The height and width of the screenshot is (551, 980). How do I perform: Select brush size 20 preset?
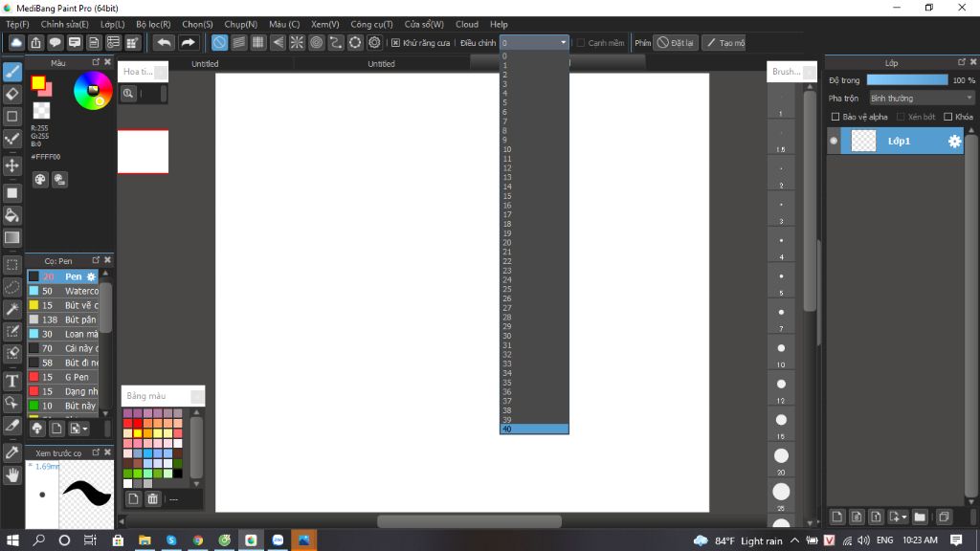coord(781,460)
